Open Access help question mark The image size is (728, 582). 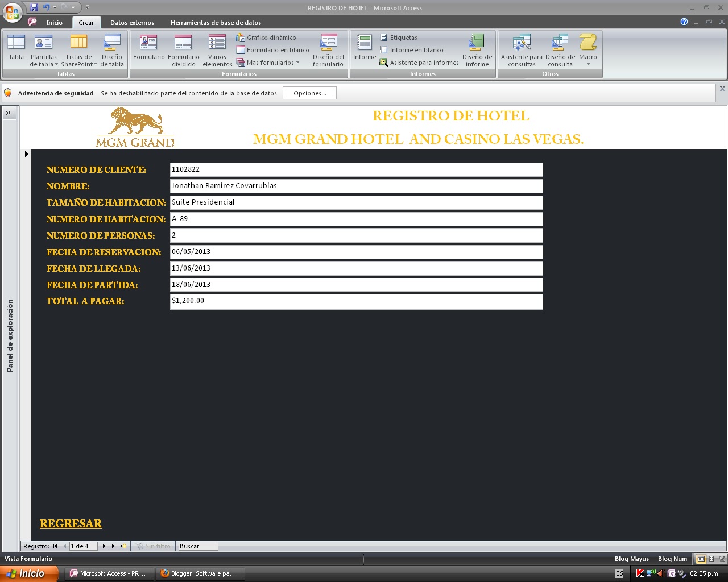(684, 22)
